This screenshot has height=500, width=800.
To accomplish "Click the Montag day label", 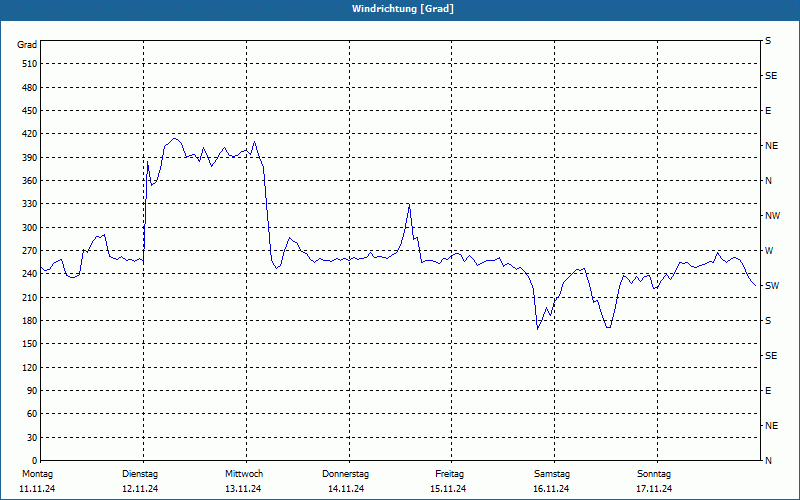I will (x=37, y=474).
